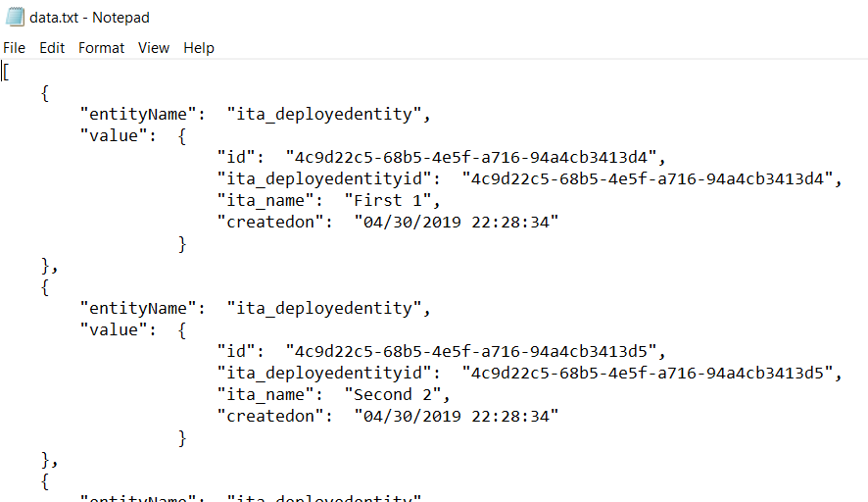Click the second "id" GUID ending in 13d5
868x502 pixels.
(x=471, y=351)
